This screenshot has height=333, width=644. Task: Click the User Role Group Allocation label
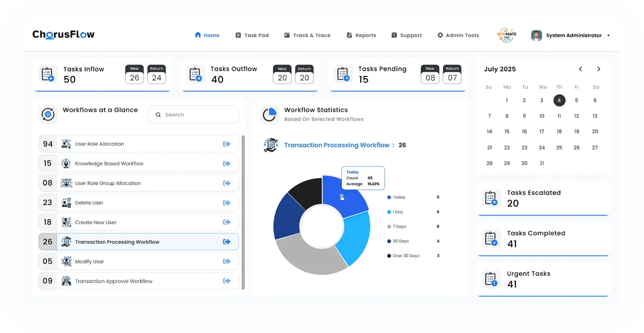tap(108, 183)
